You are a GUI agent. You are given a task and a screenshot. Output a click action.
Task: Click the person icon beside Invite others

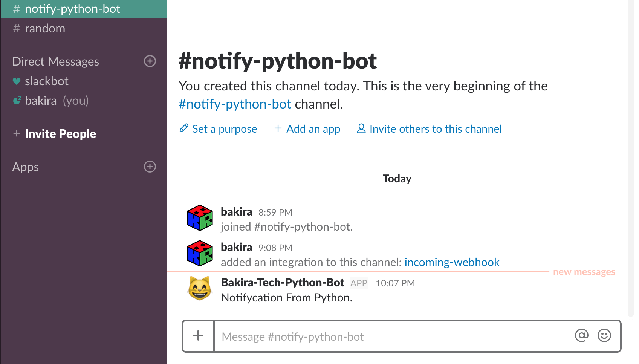361,128
